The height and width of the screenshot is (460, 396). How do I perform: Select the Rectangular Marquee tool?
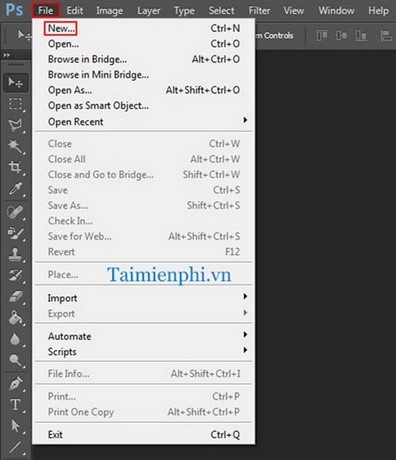[x=15, y=104]
